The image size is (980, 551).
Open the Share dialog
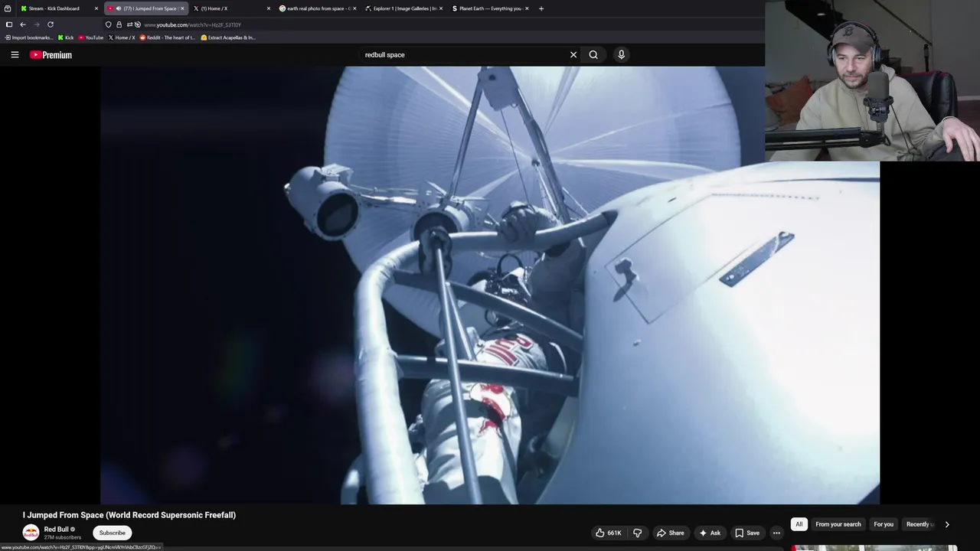click(670, 533)
